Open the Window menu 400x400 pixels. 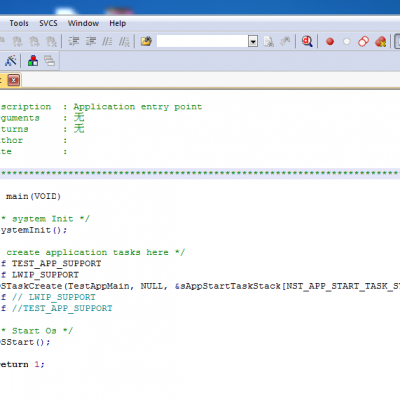83,23
